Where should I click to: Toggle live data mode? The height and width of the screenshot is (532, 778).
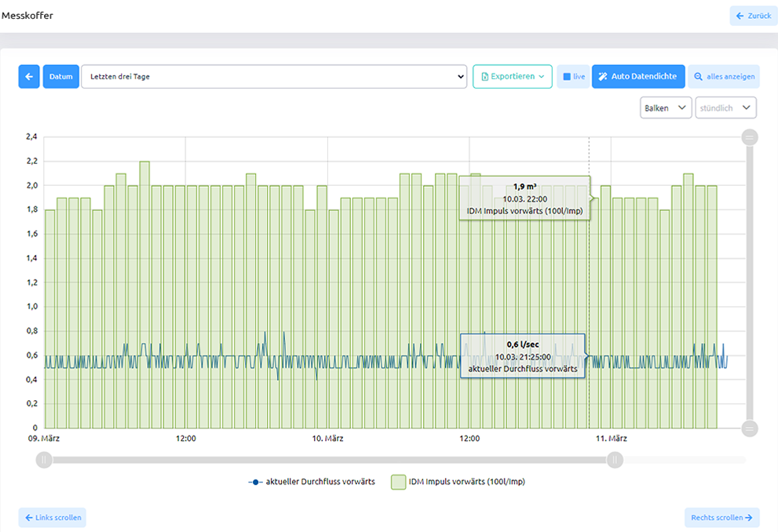point(573,77)
